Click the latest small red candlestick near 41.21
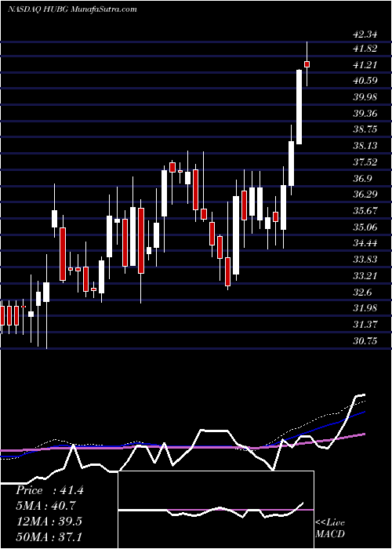392x549 pixels. 307,64
